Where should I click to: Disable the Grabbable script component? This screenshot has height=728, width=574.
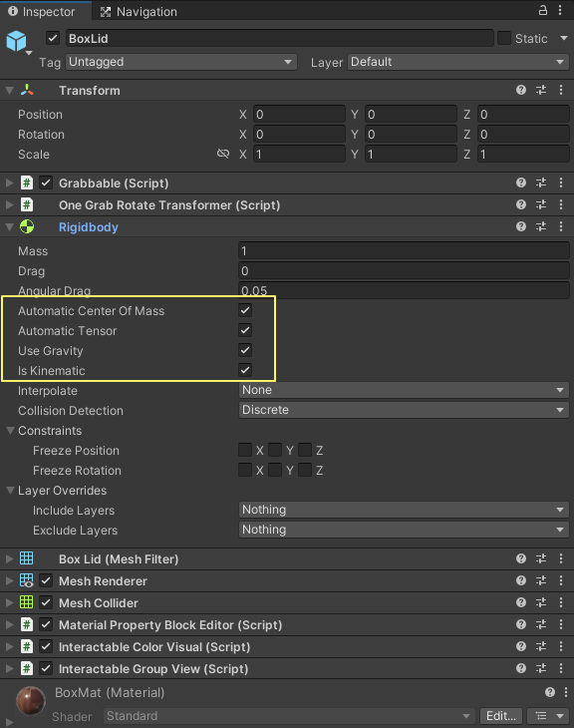point(46,182)
